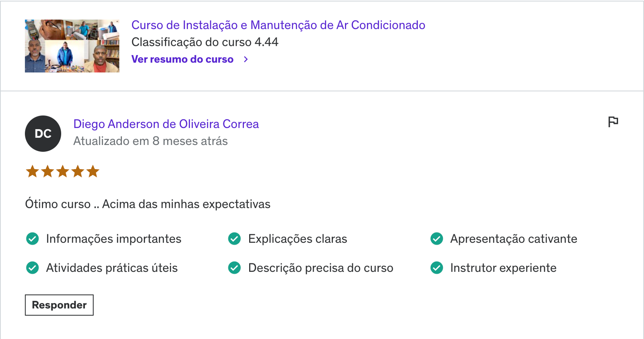Click the Responder button
This screenshot has width=644, height=339.
[x=59, y=305]
